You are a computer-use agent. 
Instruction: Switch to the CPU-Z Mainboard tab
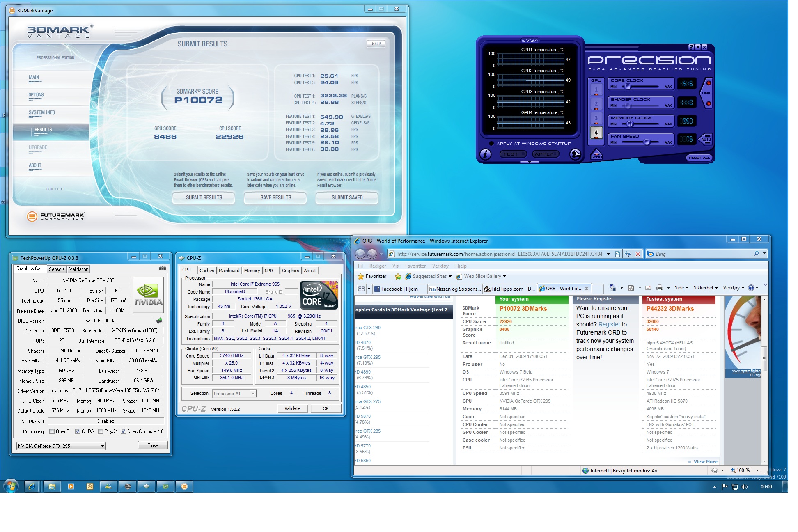(x=229, y=271)
